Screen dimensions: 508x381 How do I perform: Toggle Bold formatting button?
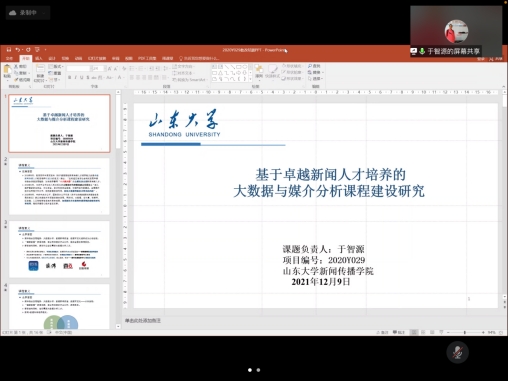click(69, 78)
